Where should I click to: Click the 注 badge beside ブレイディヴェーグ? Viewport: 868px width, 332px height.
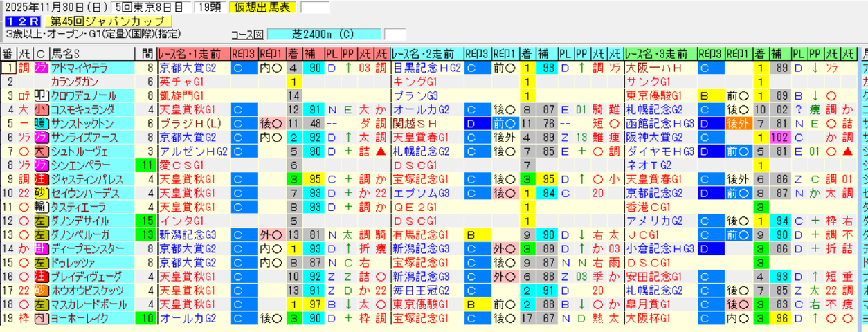coord(40,277)
